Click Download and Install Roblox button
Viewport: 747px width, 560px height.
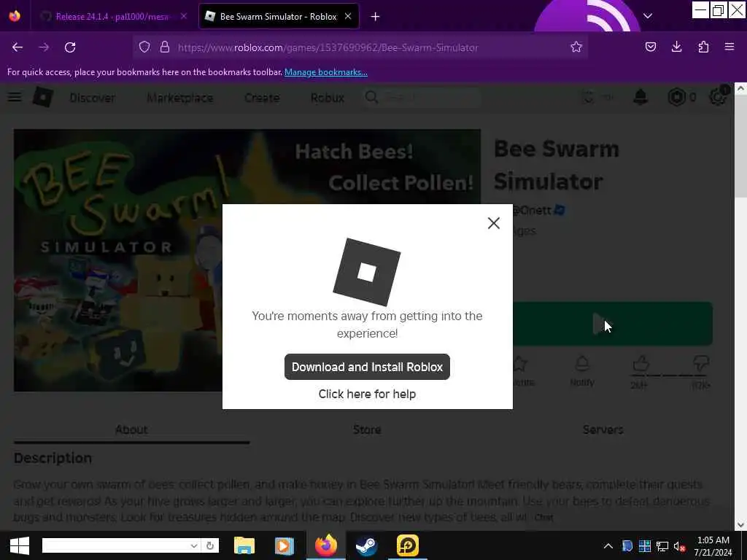367,367
